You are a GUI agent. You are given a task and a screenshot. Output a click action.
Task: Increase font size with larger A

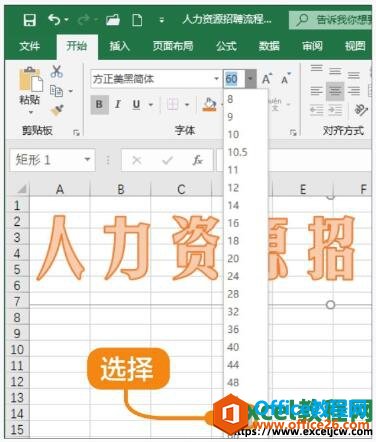click(x=267, y=79)
